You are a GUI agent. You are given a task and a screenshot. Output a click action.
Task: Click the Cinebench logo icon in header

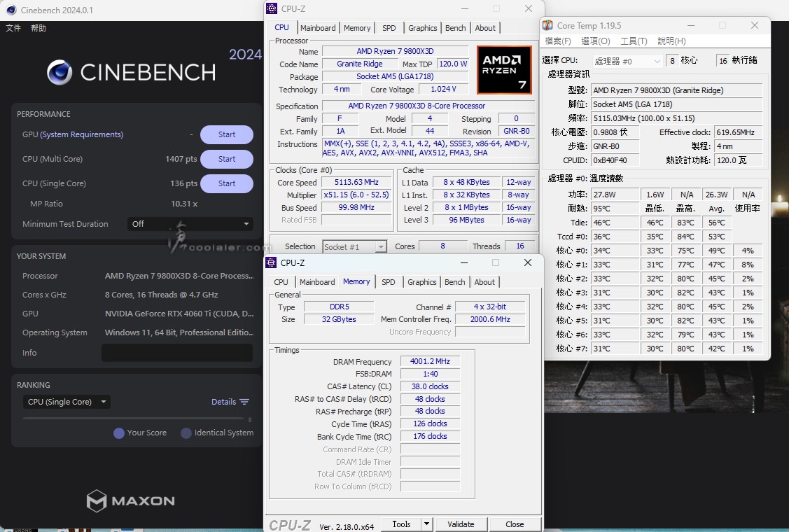[x=60, y=73]
